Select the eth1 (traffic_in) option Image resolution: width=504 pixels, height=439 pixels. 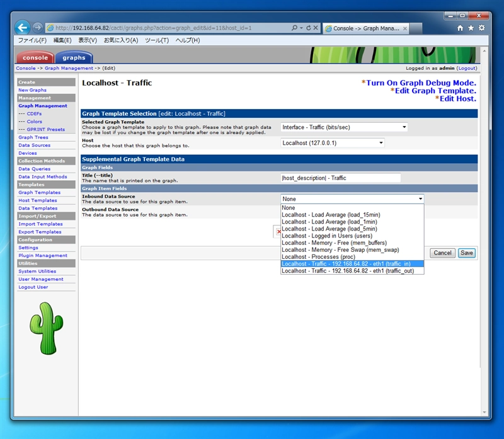(x=352, y=264)
